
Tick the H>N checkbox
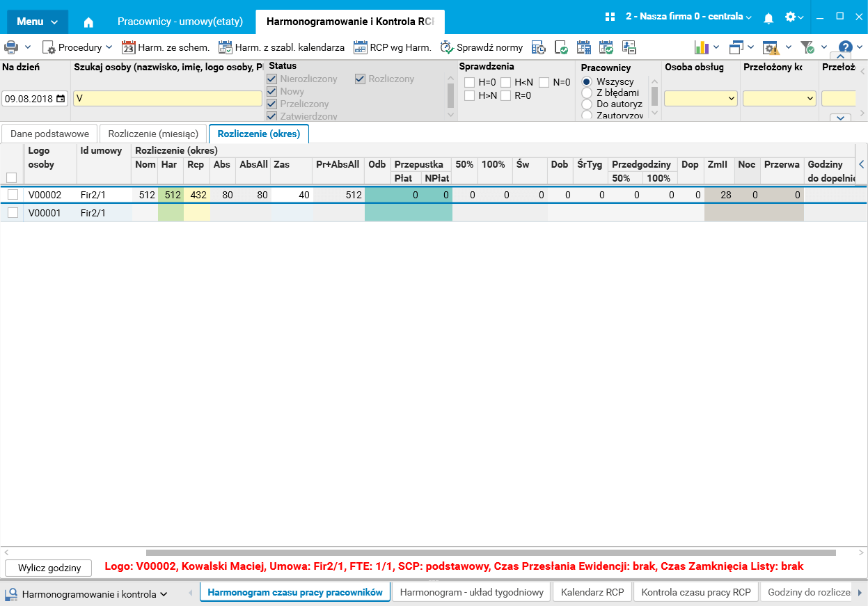470,95
